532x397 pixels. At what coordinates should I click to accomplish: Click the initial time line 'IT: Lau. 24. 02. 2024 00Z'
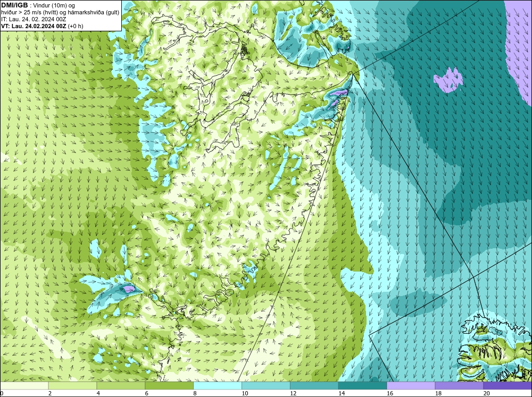[x=34, y=19]
